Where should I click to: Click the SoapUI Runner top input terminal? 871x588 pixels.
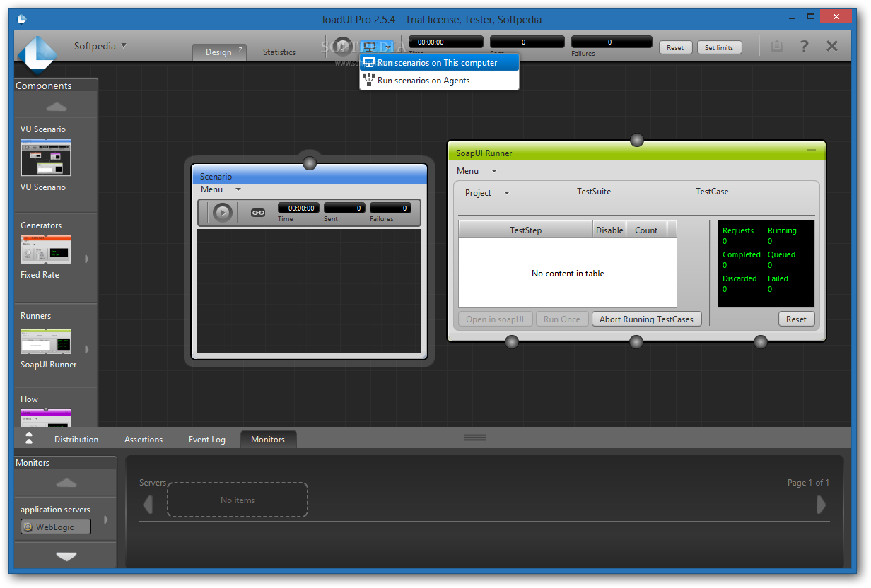pos(637,140)
